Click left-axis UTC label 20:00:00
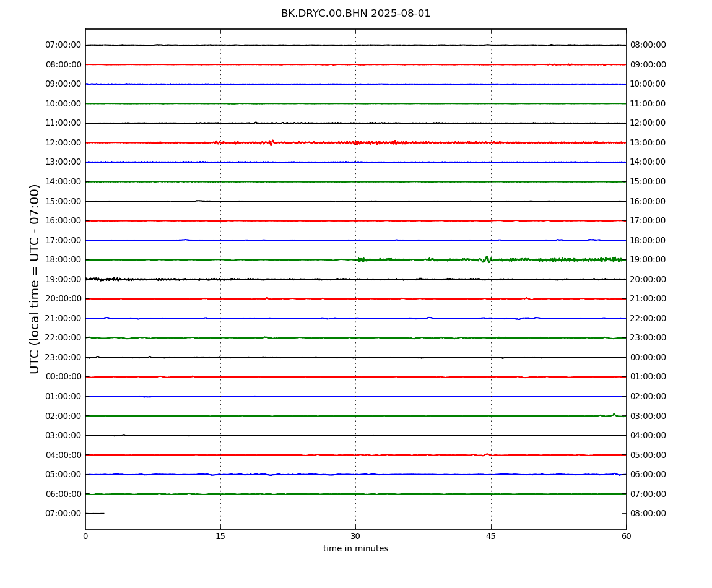 click(63, 299)
